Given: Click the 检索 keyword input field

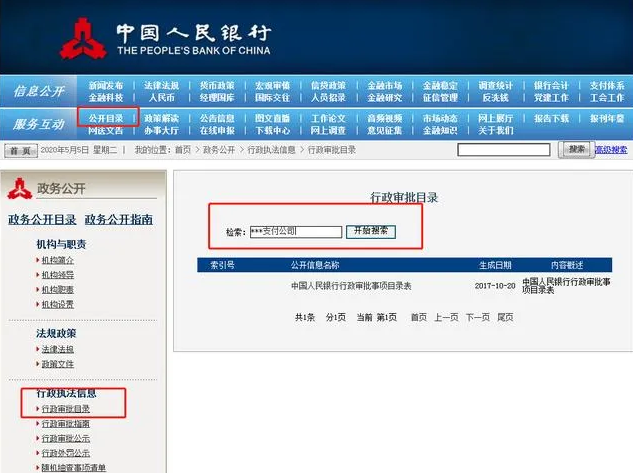Looking at the screenshot, I should [295, 231].
